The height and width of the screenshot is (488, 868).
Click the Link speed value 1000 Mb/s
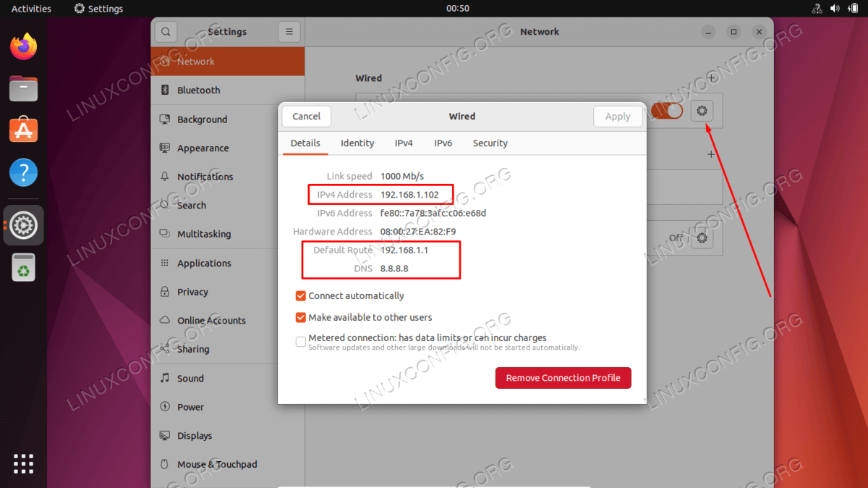[402, 177]
